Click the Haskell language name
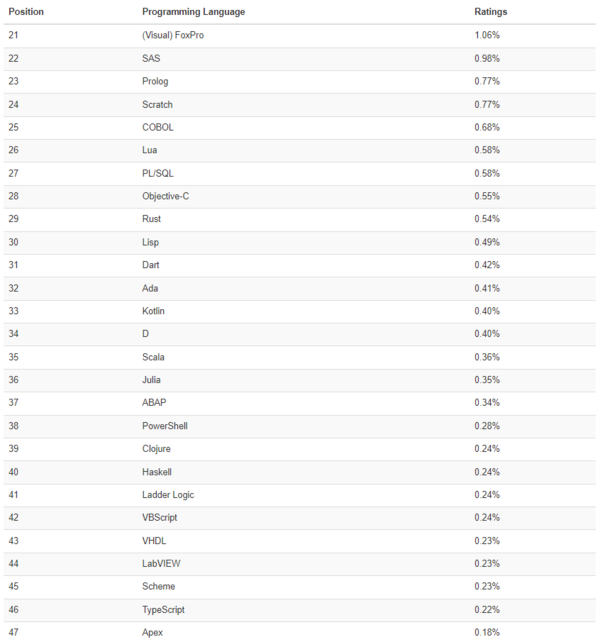This screenshot has height=642, width=600. click(158, 472)
